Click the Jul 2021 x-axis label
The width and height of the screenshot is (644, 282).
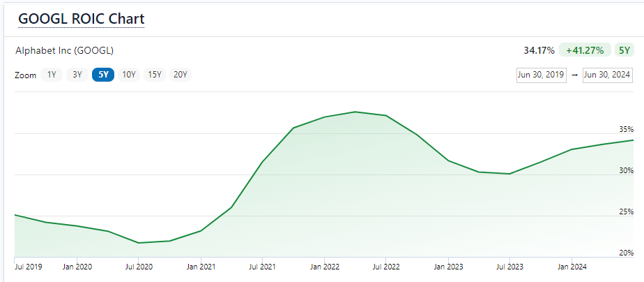[262, 267]
